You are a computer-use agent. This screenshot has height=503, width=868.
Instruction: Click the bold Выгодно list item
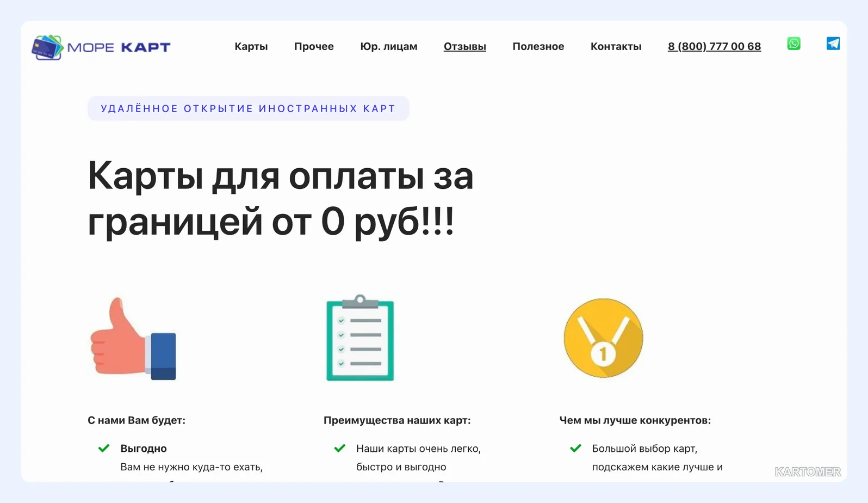point(144,449)
